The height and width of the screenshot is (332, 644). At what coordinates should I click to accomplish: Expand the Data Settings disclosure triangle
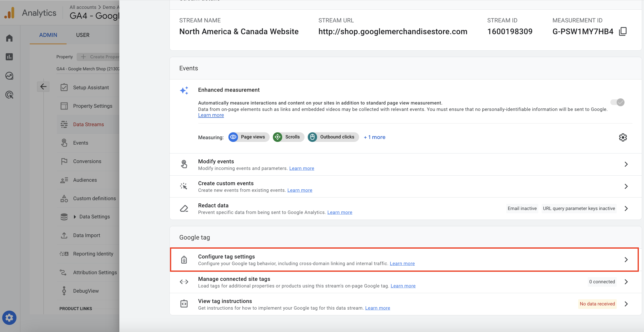(x=75, y=217)
